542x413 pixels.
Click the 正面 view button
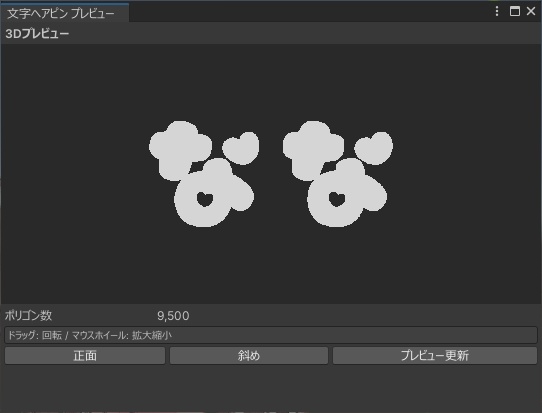[x=85, y=356]
